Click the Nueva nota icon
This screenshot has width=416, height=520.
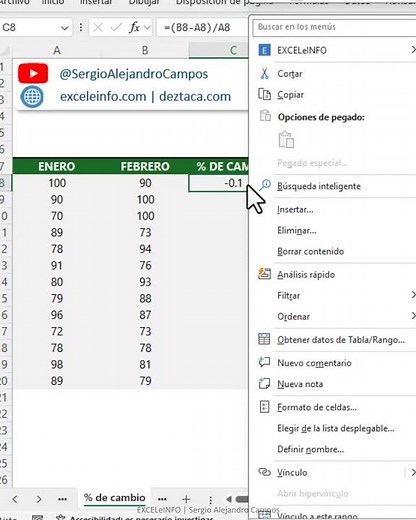coord(264,383)
